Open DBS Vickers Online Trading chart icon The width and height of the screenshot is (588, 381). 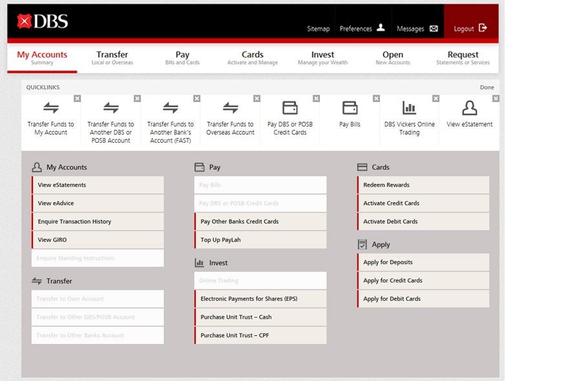point(409,108)
